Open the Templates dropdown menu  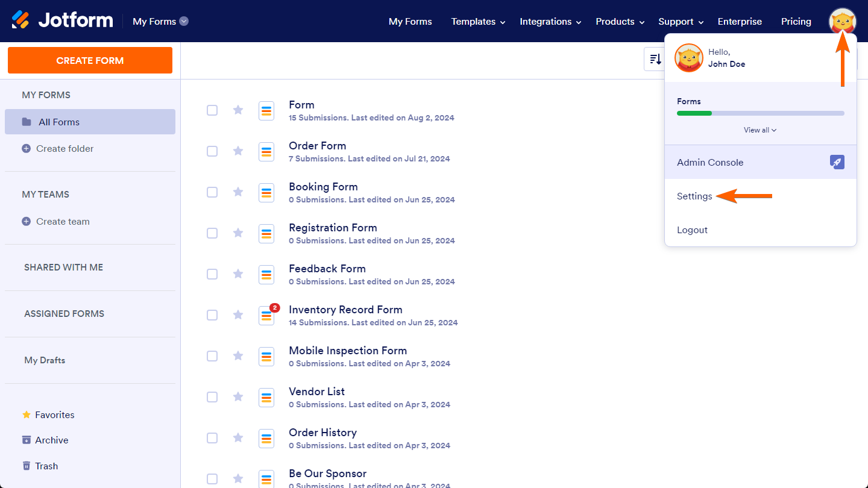coord(479,22)
